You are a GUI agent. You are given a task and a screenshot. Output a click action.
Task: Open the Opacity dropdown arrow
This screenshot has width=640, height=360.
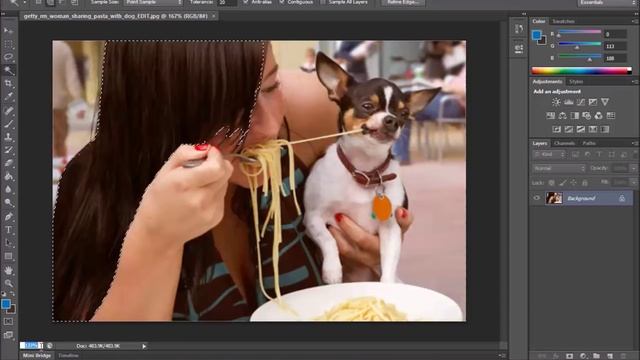pos(633,168)
